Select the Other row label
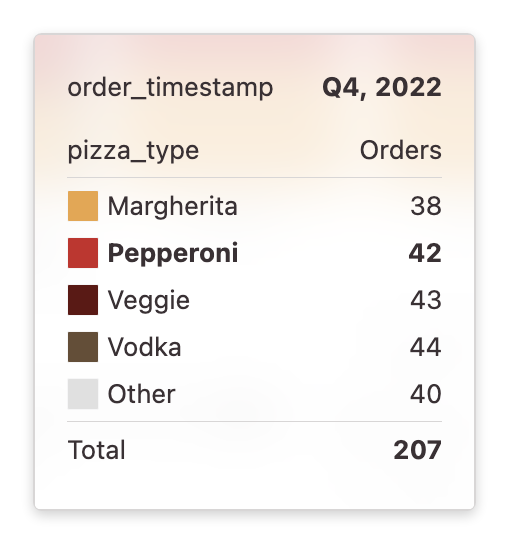This screenshot has height=544, width=509. click(x=142, y=394)
